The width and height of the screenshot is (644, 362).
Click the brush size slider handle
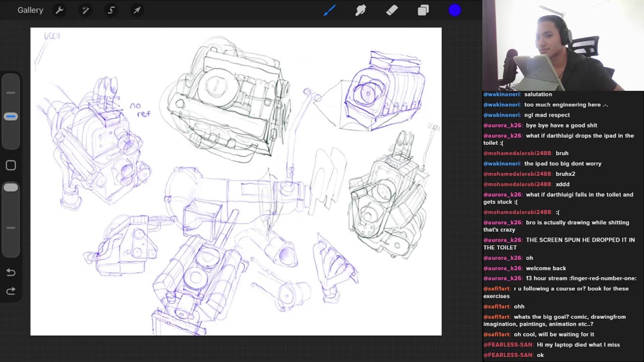(11, 117)
